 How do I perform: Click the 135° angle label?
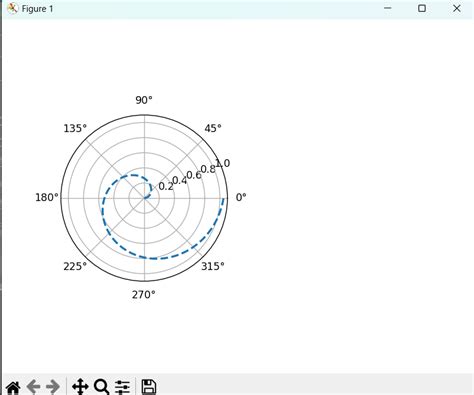(x=75, y=128)
